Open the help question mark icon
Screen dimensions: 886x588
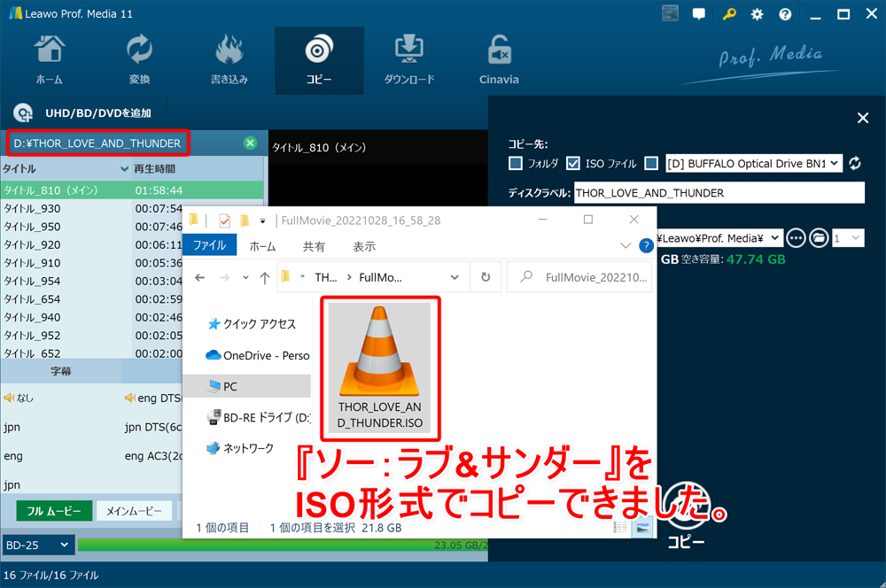pos(785,14)
